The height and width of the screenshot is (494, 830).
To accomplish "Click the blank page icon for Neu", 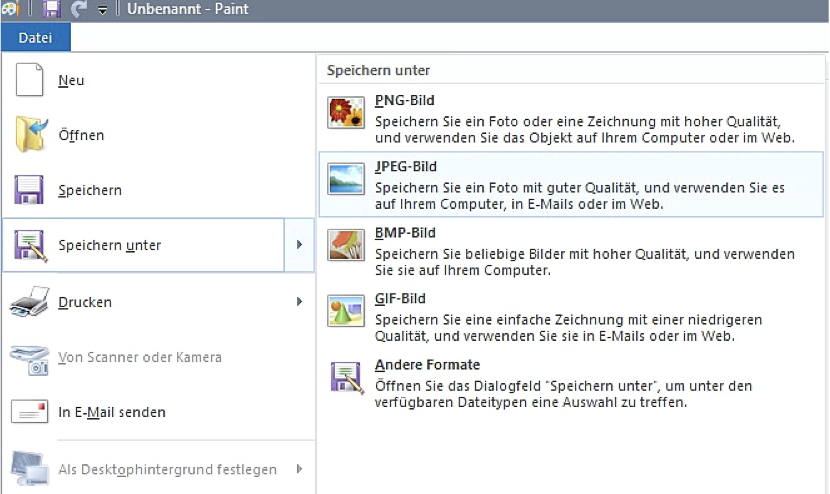I will click(30, 80).
